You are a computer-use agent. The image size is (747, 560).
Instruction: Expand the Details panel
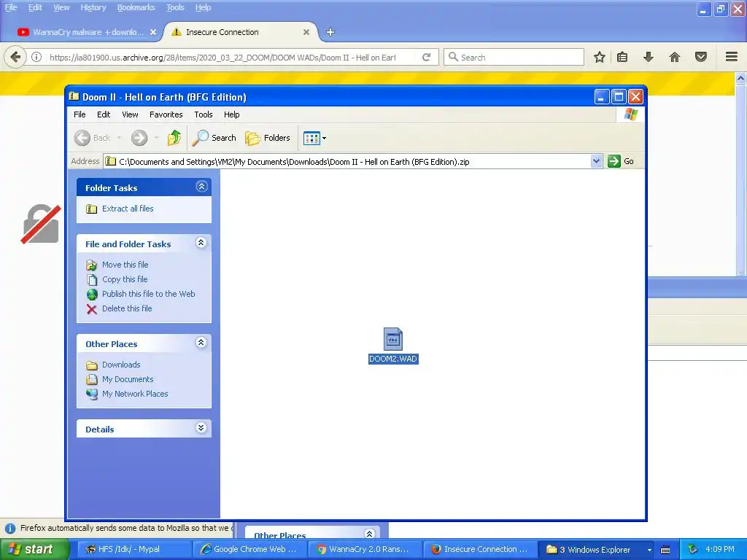(201, 427)
